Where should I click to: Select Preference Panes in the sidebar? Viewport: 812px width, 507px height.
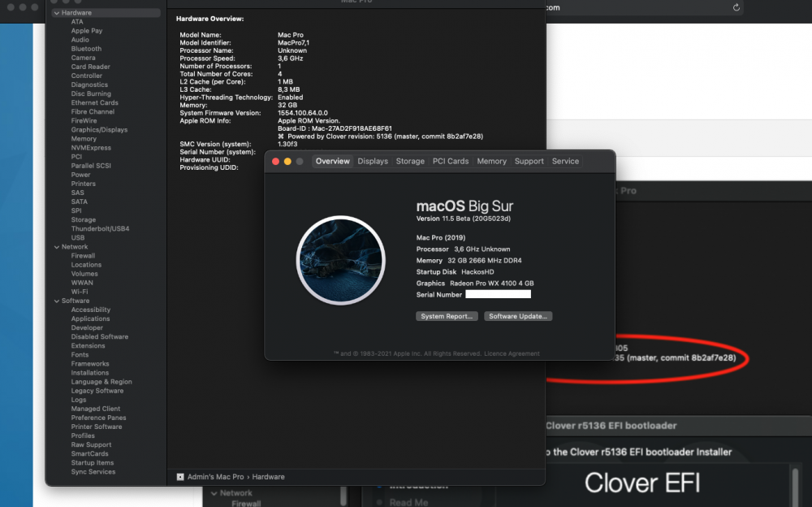(x=98, y=418)
